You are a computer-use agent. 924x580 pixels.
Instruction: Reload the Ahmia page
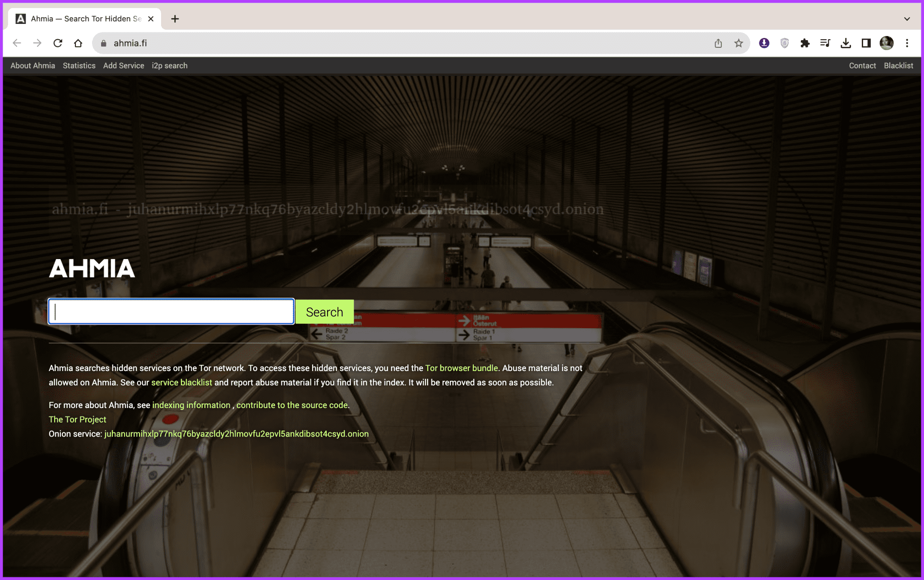(x=58, y=43)
